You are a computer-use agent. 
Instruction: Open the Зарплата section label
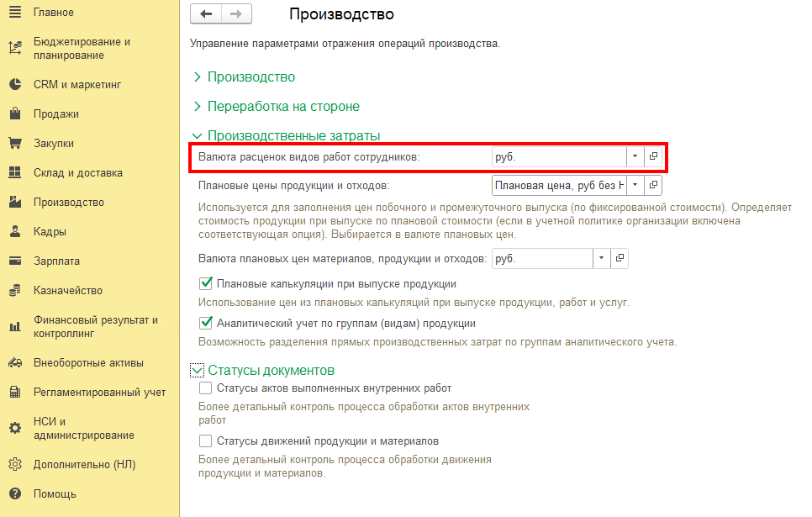(57, 261)
